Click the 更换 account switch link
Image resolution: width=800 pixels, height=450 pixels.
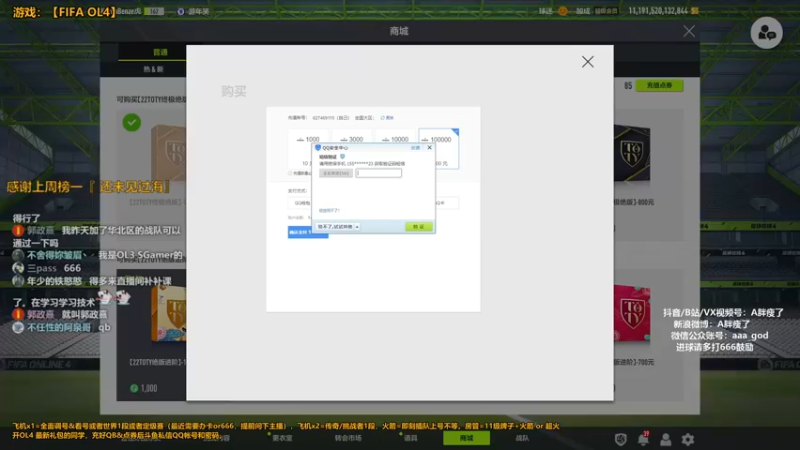(387, 118)
